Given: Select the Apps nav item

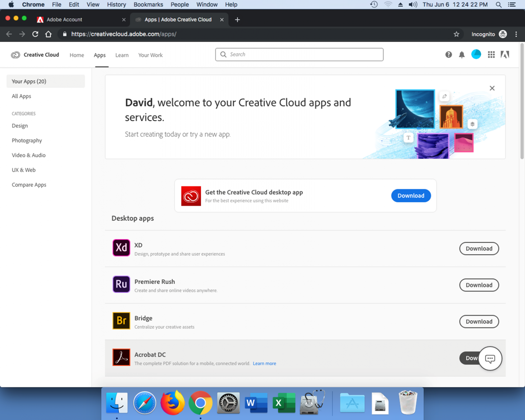Looking at the screenshot, I should 100,55.
